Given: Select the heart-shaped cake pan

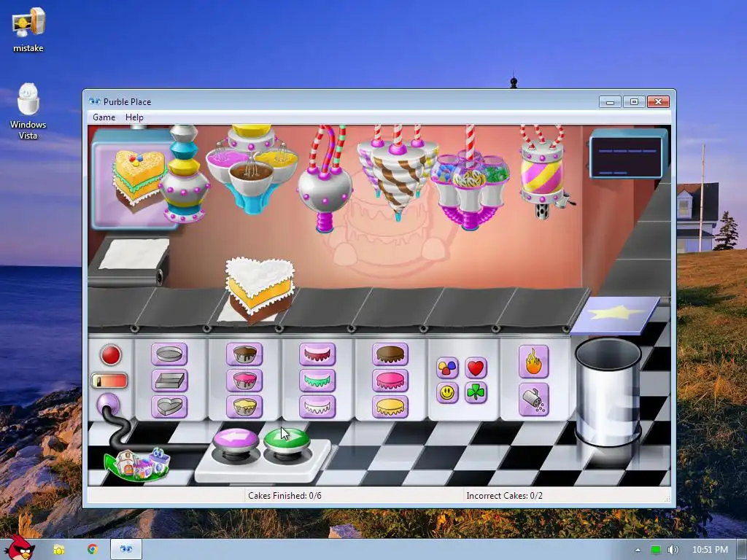Looking at the screenshot, I should tap(169, 407).
